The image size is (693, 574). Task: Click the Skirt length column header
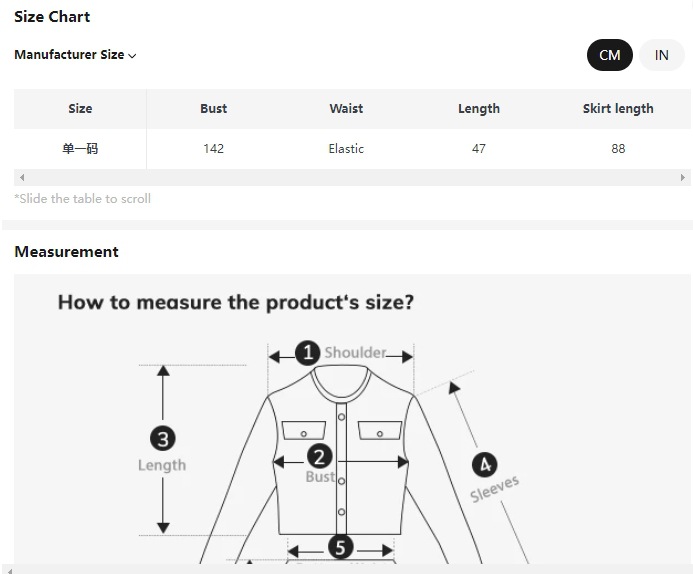click(x=618, y=108)
